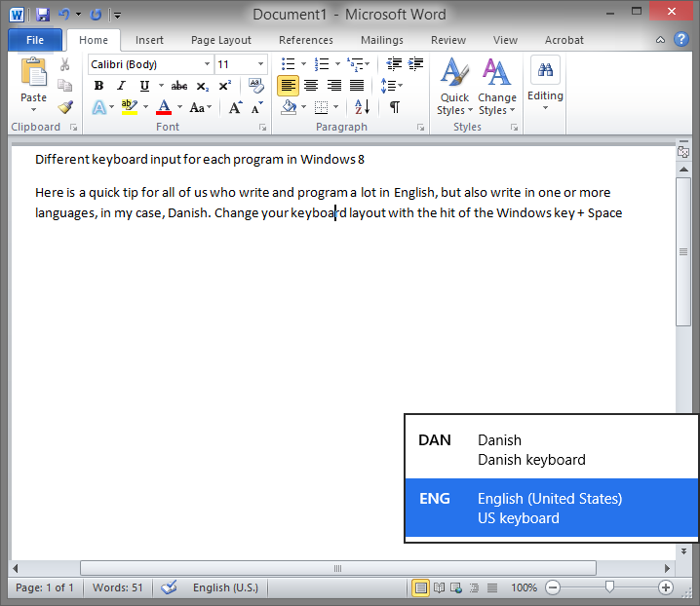Screen dimensions: 700x606
Task: Open the Change Case Aa menu
Action: [x=201, y=107]
